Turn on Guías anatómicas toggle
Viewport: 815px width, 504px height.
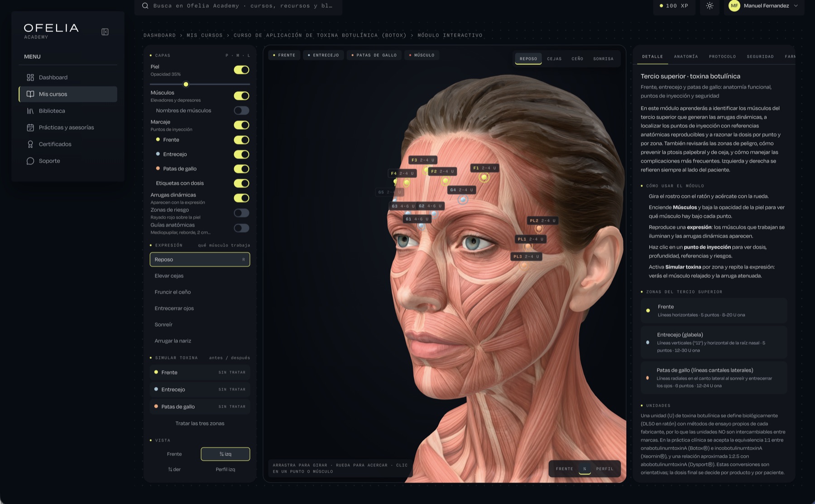pyautogui.click(x=241, y=228)
